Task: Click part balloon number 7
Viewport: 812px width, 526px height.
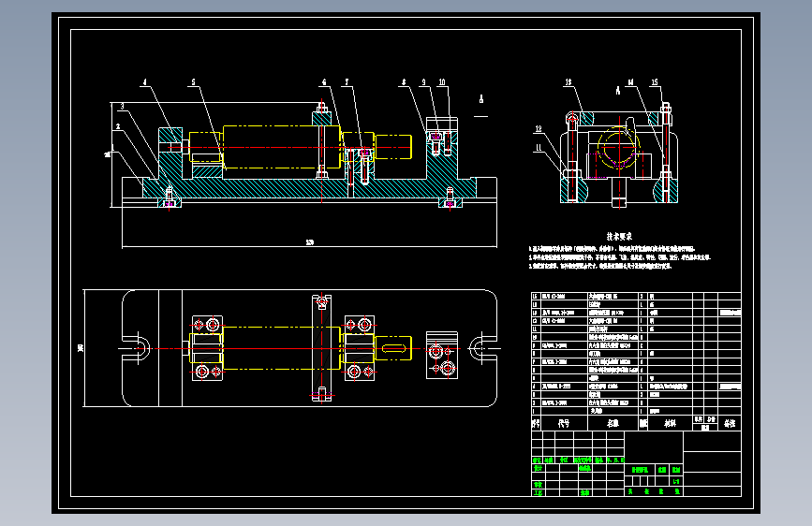Action: click(x=347, y=82)
